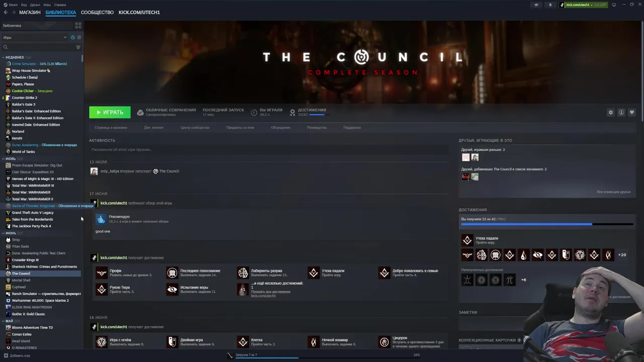Click the theater mask achievement icon
The width and height of the screenshot is (644, 362).
point(566,255)
